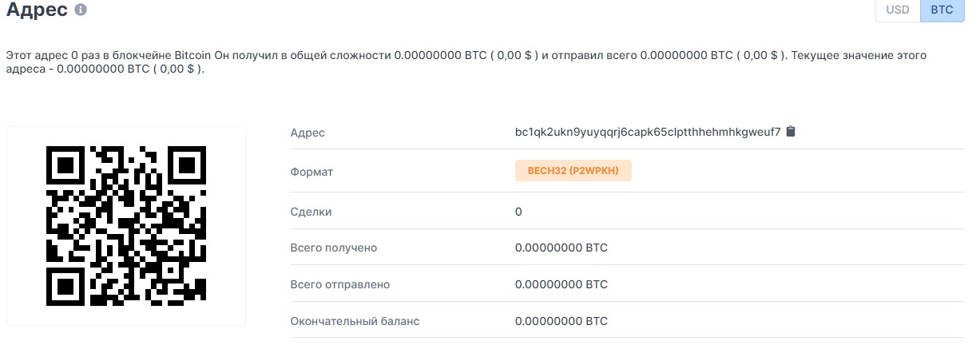Click the Окончательный баланс row label
The width and height of the screenshot is (980, 349).
pos(355,321)
